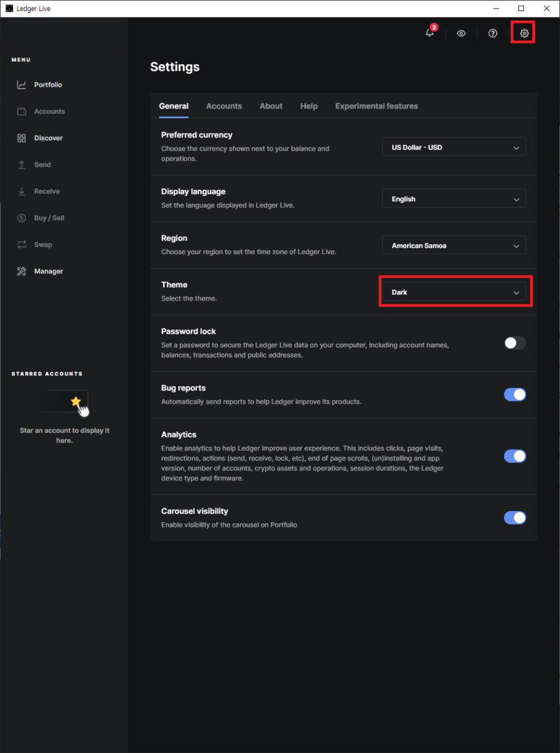
Task: Click the Discover grid icon
Action: pos(21,138)
